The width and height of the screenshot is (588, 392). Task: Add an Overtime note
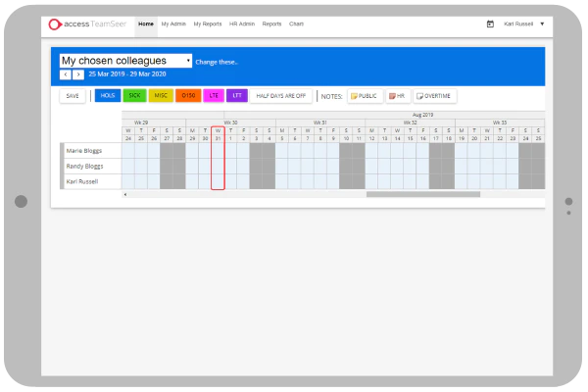434,96
